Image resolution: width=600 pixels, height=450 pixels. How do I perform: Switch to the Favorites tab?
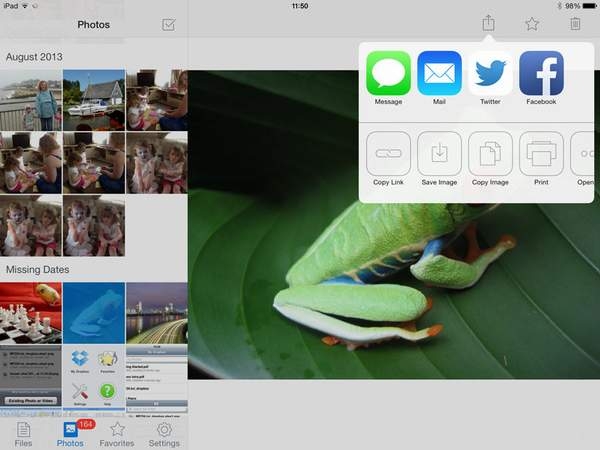point(117,435)
